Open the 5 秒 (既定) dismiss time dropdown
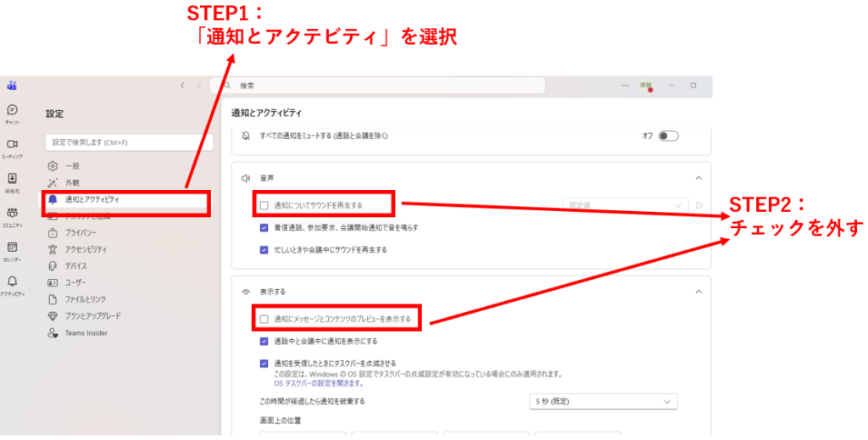Viewport: 868px width, 440px height. (602, 401)
